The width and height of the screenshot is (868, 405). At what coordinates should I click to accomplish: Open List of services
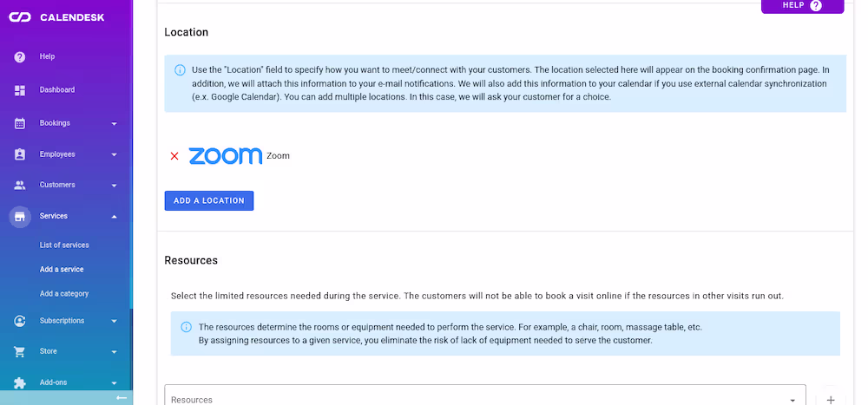coord(64,245)
